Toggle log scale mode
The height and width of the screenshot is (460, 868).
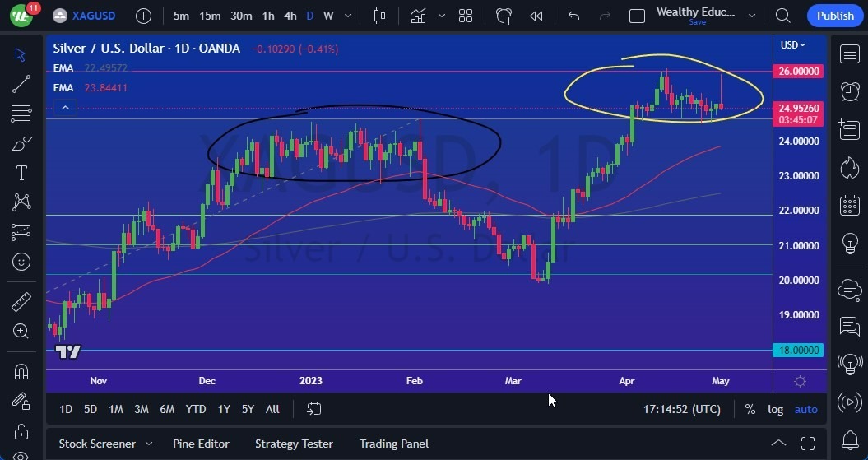pyautogui.click(x=776, y=409)
